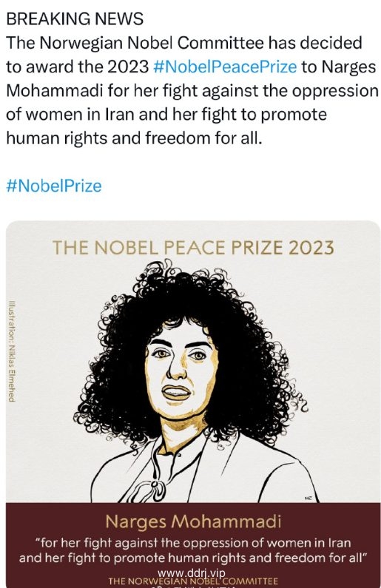Image resolution: width=381 pixels, height=588 pixels.
Task: Select the Narges Mohammadi name in the banner
Action: [193, 522]
